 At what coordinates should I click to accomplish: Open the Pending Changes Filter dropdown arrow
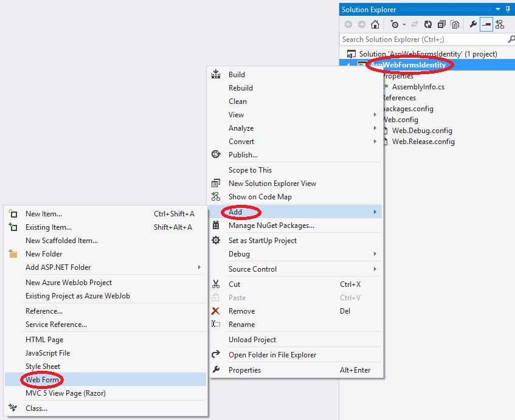pyautogui.click(x=404, y=25)
